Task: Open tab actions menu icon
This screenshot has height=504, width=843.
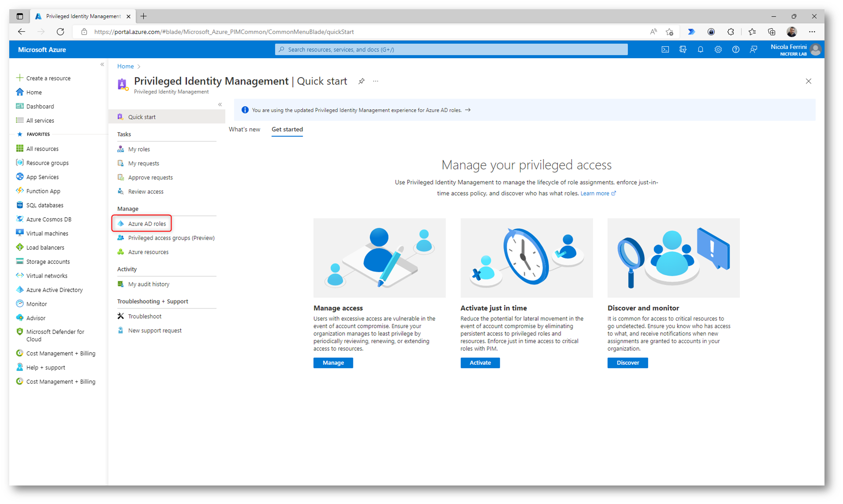Action: [20, 16]
